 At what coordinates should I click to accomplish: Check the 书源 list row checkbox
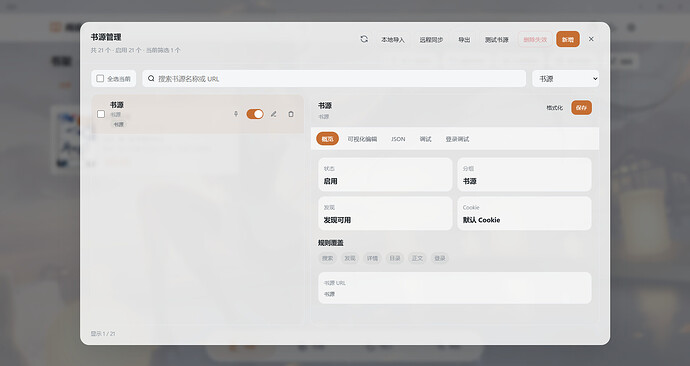coord(101,114)
